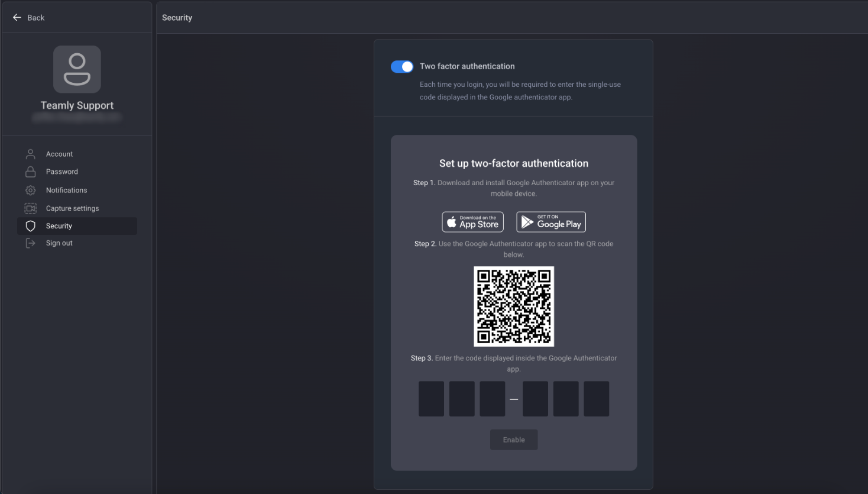Click the Step 3 instruction text
This screenshot has width=868, height=494.
click(514, 363)
